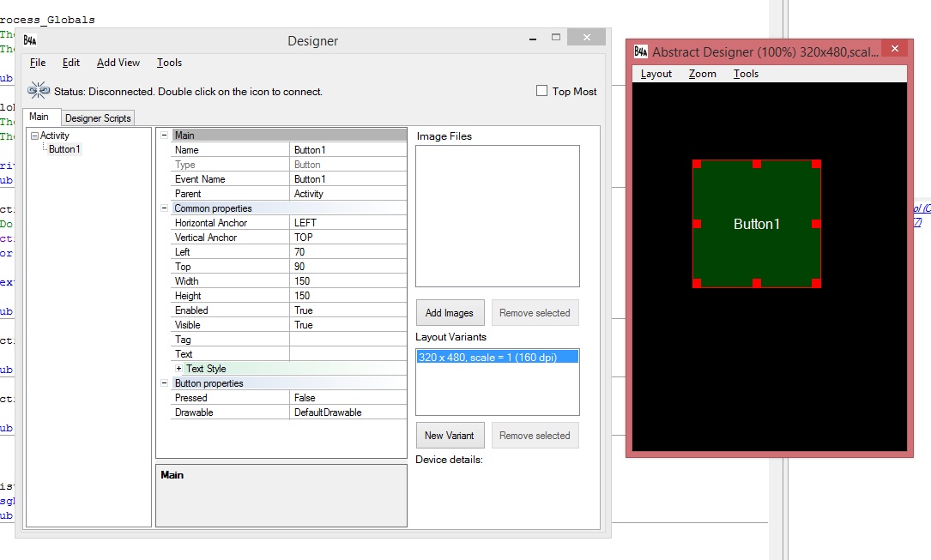Screen dimensions: 931x560
Task: Open the Zoom menu in Abstract Designer
Action: coord(703,74)
